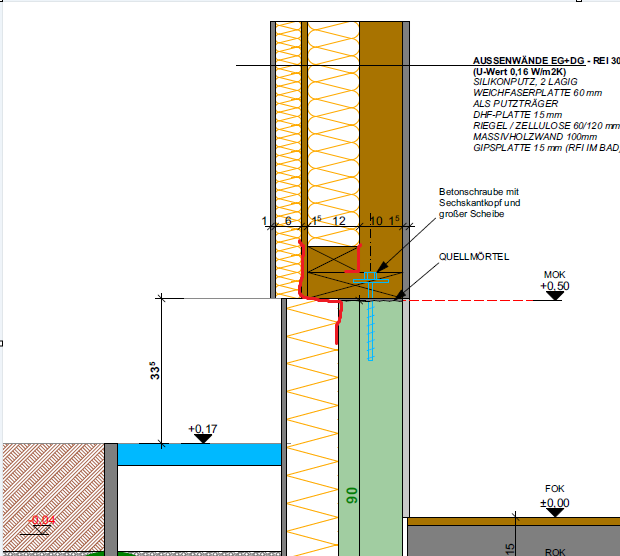
Task: Click the MASSIVHOLZWAND 100mm label
Action: coord(534,137)
